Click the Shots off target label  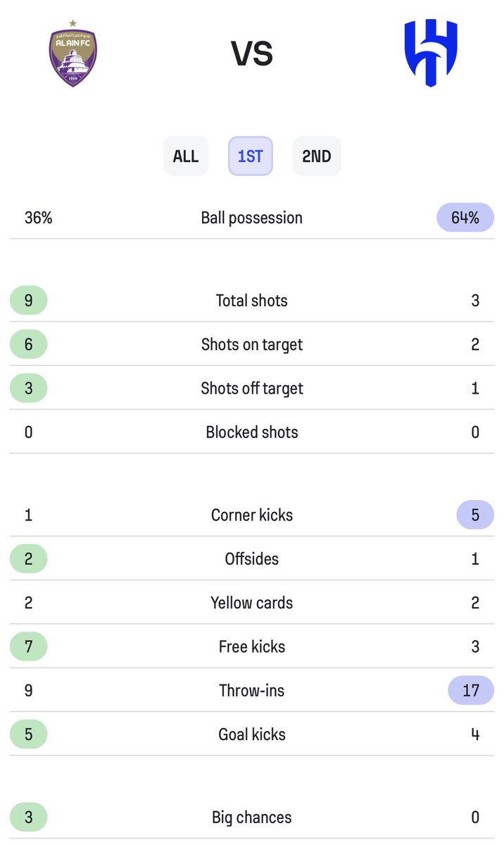click(x=251, y=388)
